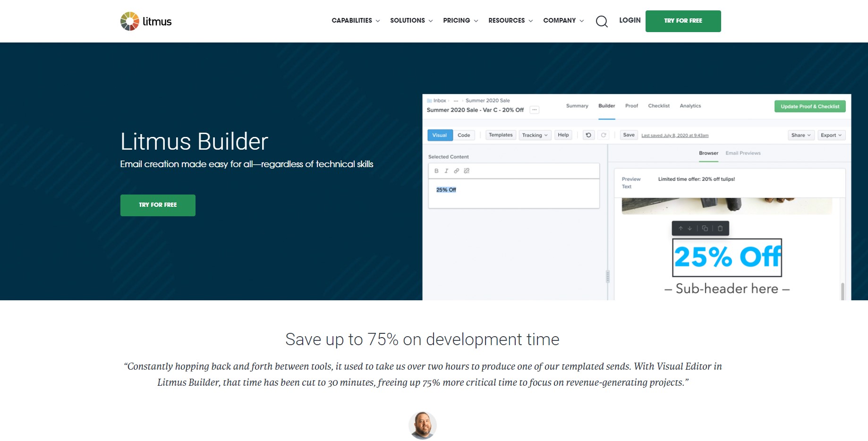This screenshot has width=868, height=441.
Task: Click the email creation subtitle text
Action: pyautogui.click(x=247, y=164)
